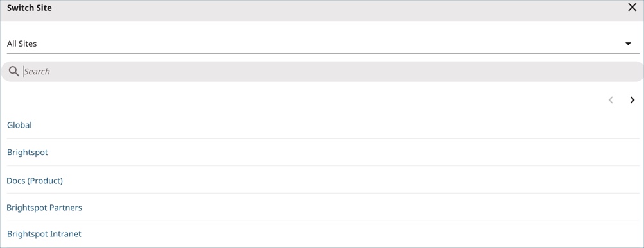
Task: Choose the Brightspot Partners site
Action: (x=44, y=208)
